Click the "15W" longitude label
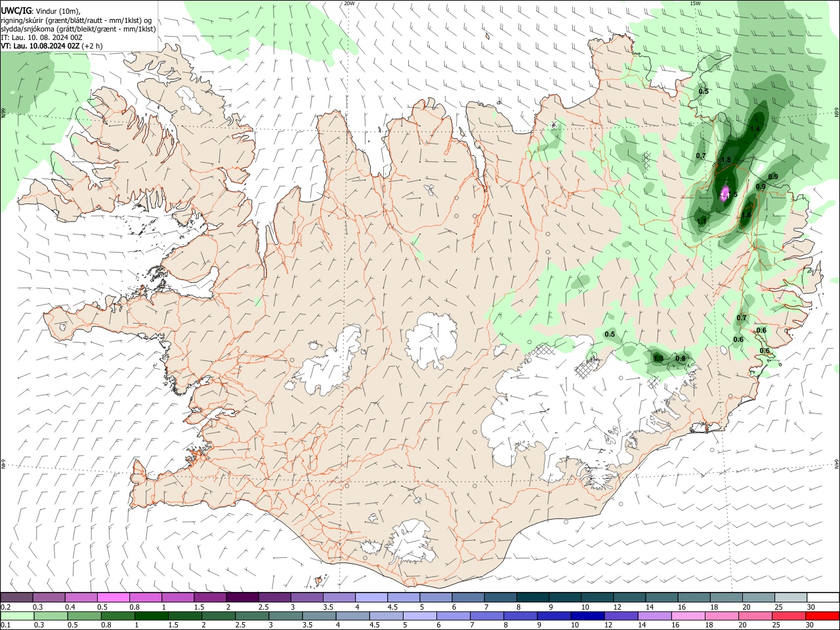This screenshot has height=630, width=840. 695,3
